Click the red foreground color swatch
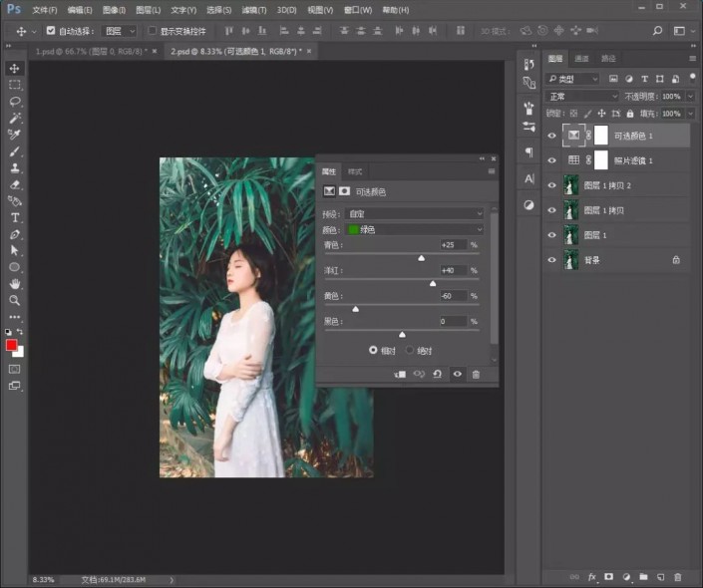This screenshot has width=703, height=588. click(11, 345)
